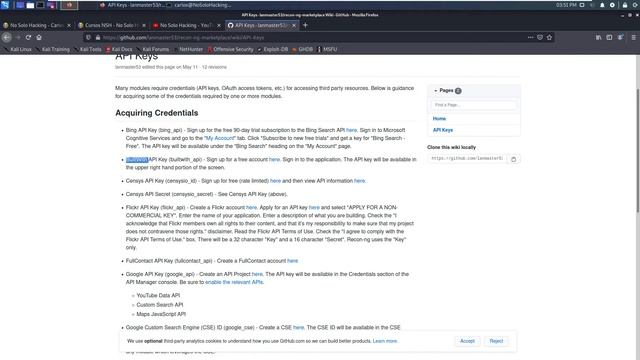
Task: Open tracking protection shield in address bar
Action: 89,37
